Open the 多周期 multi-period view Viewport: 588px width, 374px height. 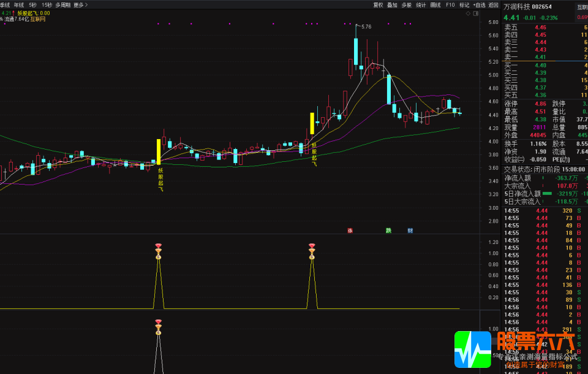point(62,5)
